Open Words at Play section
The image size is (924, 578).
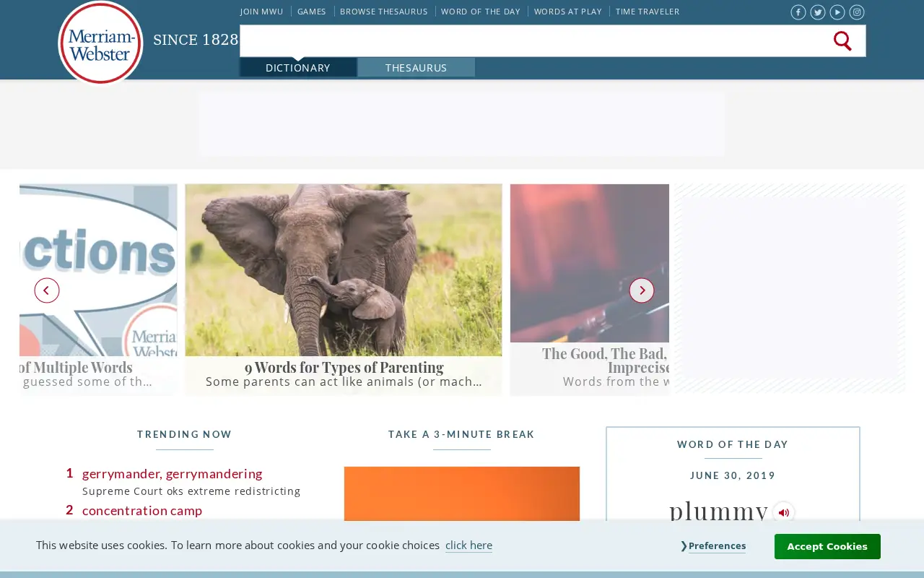[x=568, y=12]
